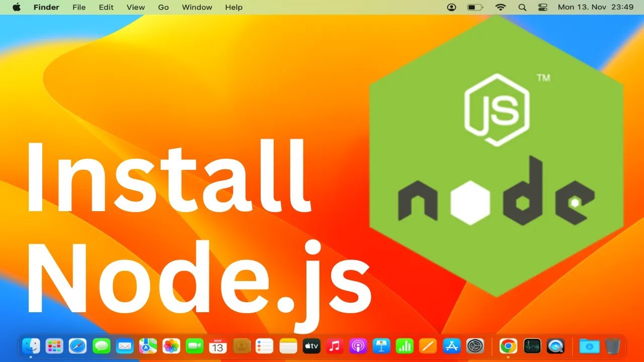Open Notes app in Dock

tap(288, 346)
